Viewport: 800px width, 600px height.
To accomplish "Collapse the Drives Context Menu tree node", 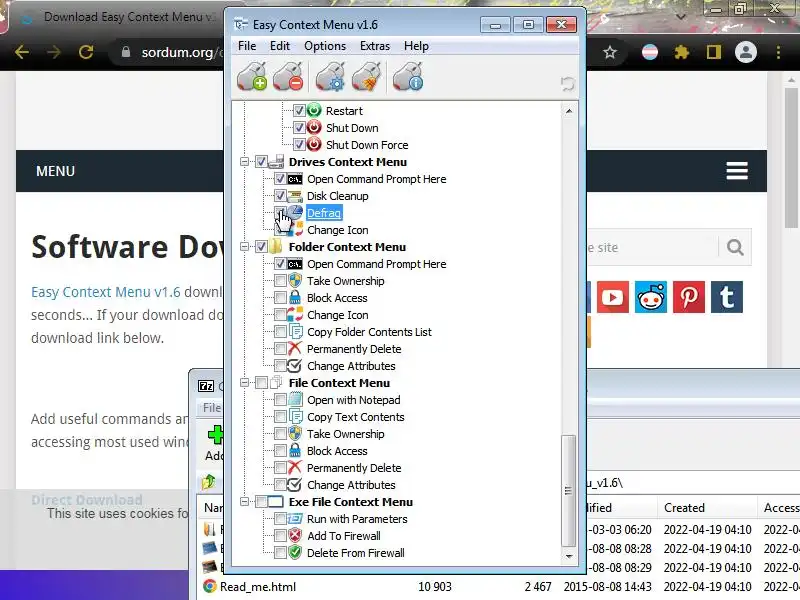I will pyautogui.click(x=244, y=162).
